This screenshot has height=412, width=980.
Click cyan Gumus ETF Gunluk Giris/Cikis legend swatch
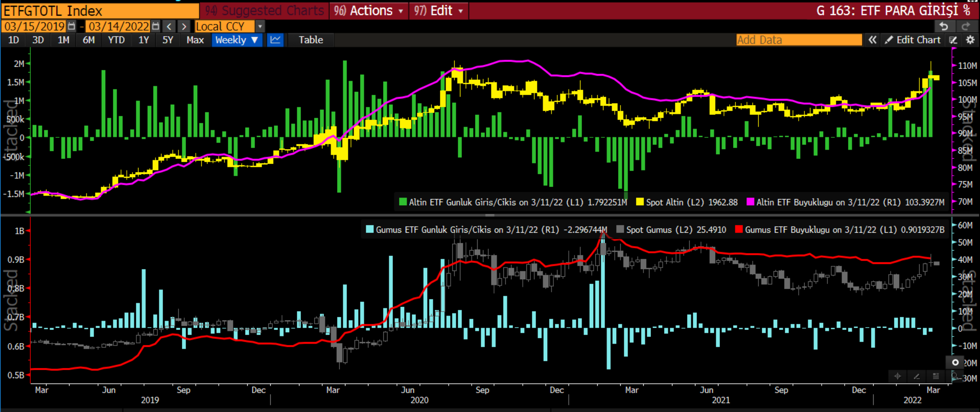[370, 229]
